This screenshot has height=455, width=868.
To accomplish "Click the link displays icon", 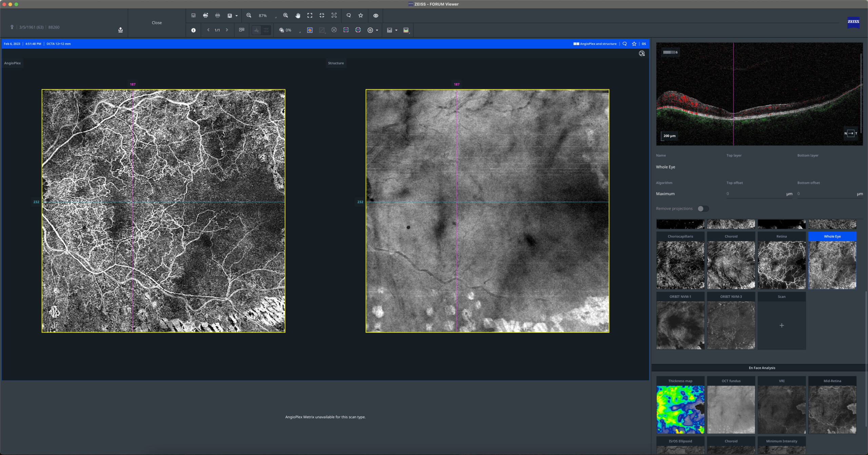I will point(242,30).
